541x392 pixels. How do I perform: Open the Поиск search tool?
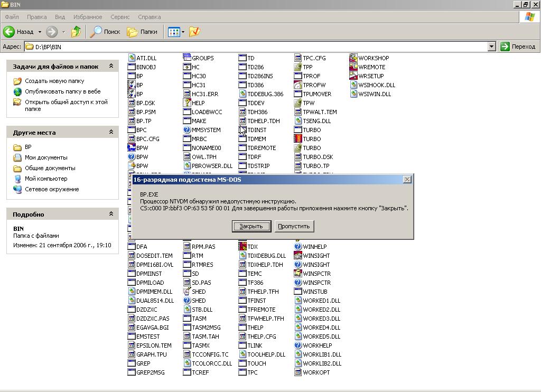coord(105,32)
